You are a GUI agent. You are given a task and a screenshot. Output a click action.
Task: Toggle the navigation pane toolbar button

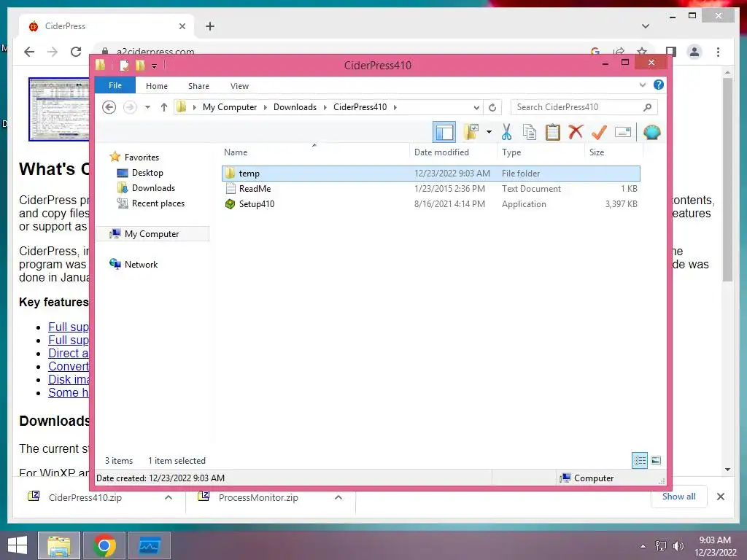pos(444,132)
